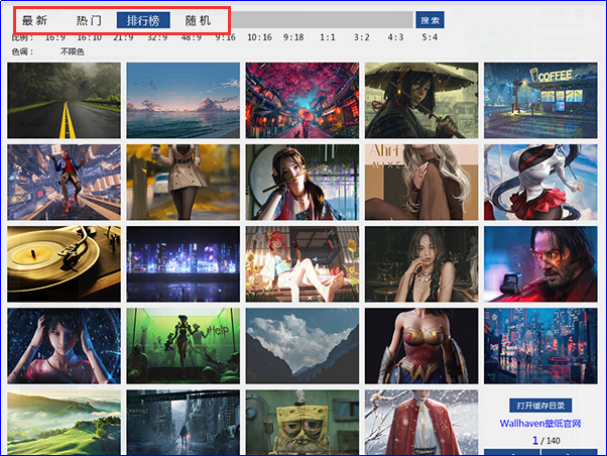The height and width of the screenshot is (456, 607).
Task: Pick the 10:16 ratio filter
Action: pyautogui.click(x=259, y=38)
